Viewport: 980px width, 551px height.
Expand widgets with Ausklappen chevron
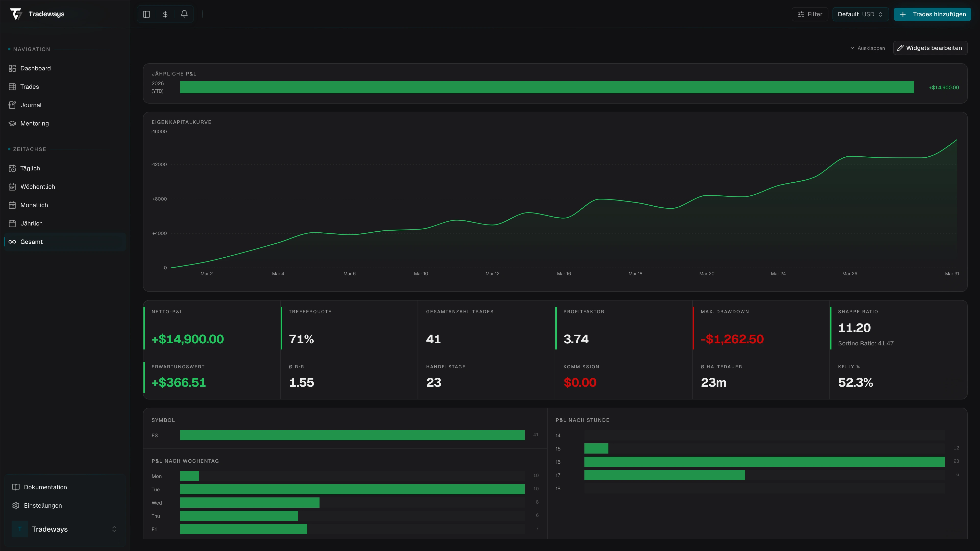point(867,48)
